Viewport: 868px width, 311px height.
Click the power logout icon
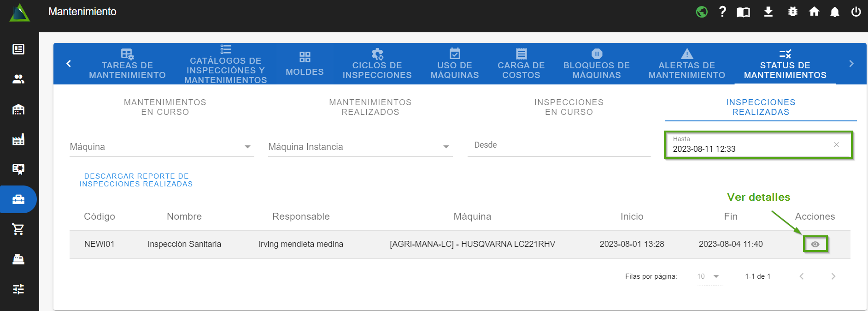856,12
